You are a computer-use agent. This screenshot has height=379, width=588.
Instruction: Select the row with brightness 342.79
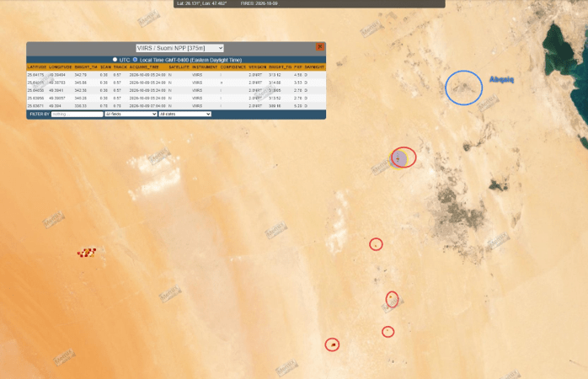tap(176, 75)
